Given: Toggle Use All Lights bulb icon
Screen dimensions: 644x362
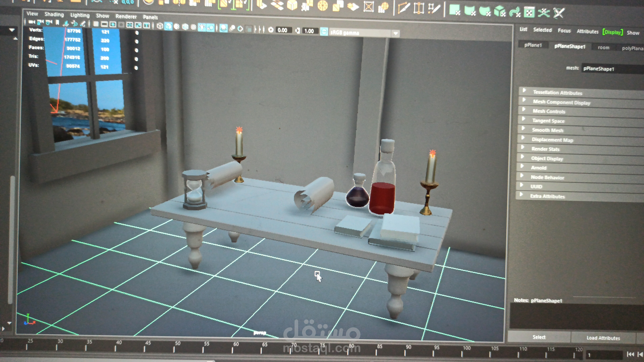Looking at the screenshot, I should coord(202,27).
